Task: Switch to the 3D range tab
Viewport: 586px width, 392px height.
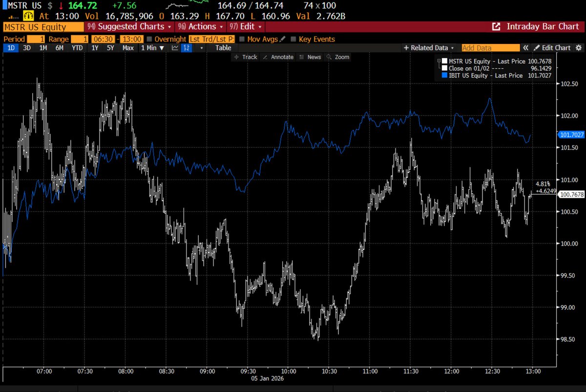Action: pyautogui.click(x=27, y=48)
